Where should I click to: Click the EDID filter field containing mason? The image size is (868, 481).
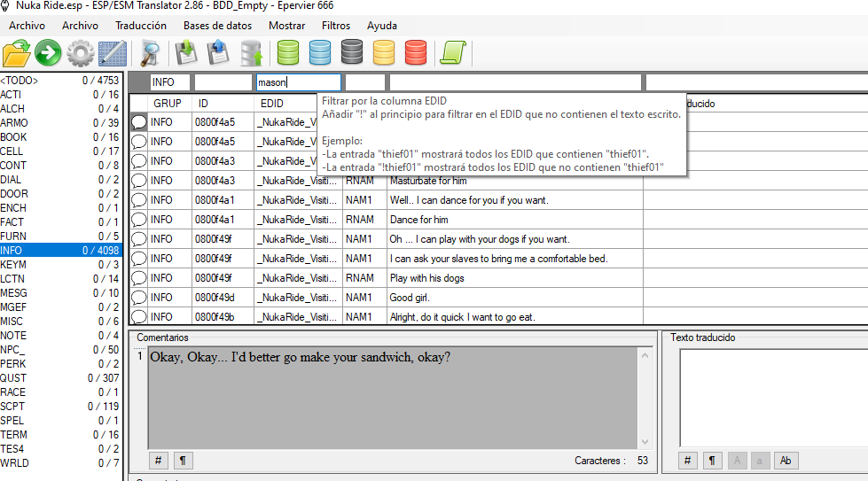click(299, 82)
